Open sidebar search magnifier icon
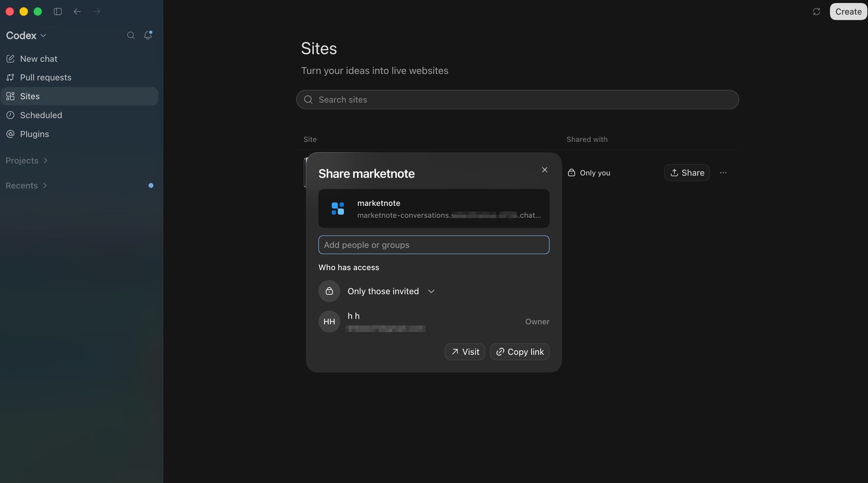The image size is (868, 483). (x=131, y=36)
